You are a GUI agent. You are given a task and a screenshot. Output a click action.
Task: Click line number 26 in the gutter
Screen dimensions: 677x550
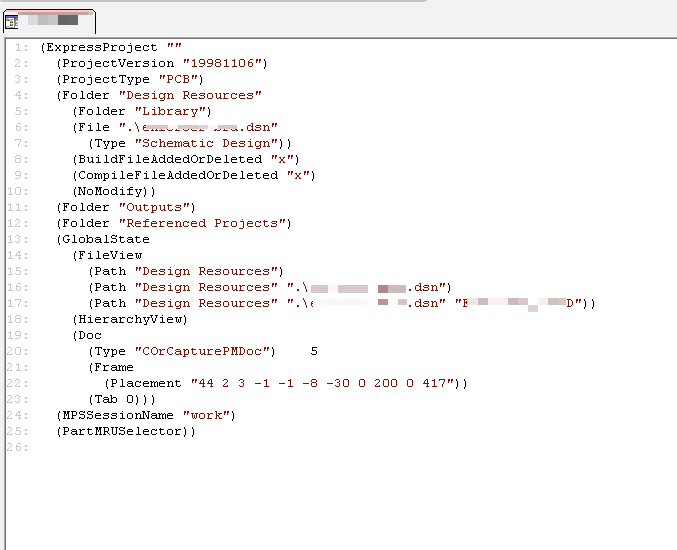[x=21, y=447]
